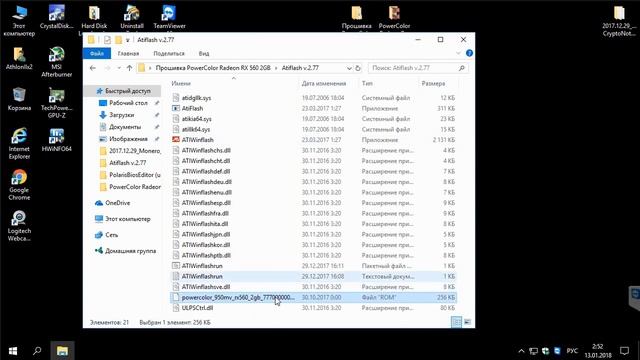Open the Прошивка folder on desktop
This screenshot has width=640, height=360.
357,17
